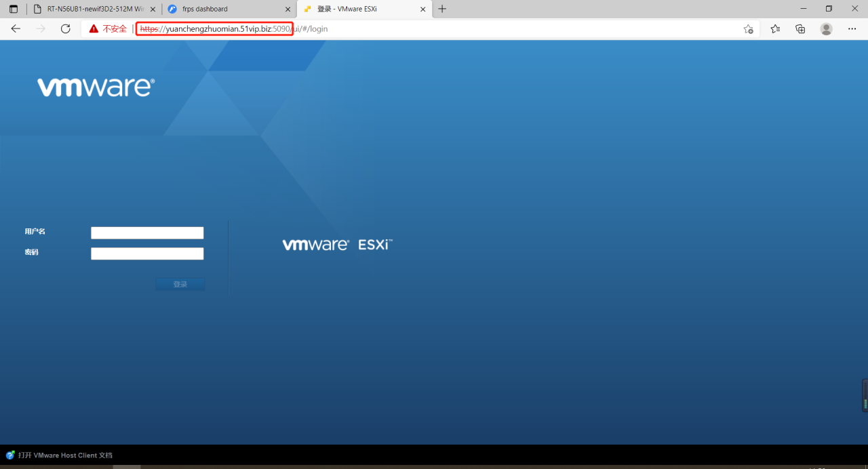
Task: Click the 用户名 username field
Action: (x=147, y=233)
